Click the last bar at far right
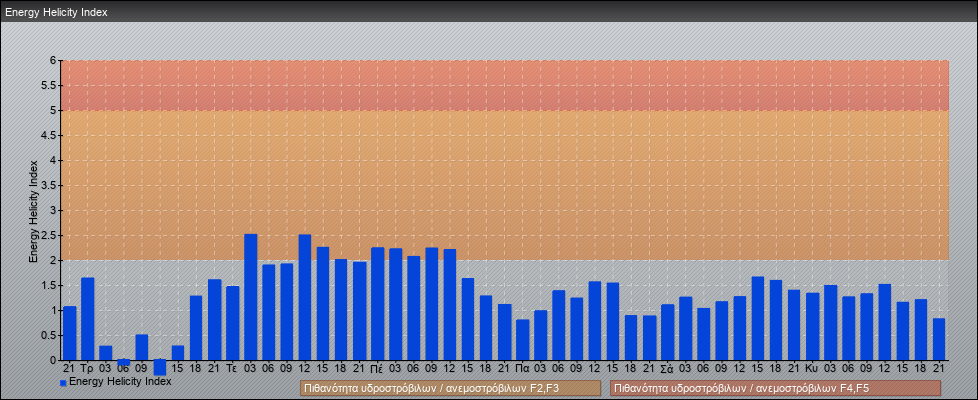 (x=939, y=339)
